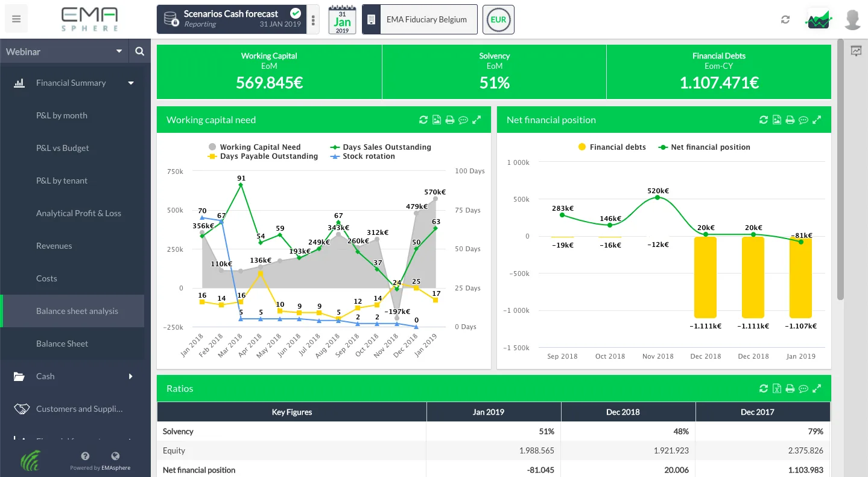The image size is (868, 477).
Task: Click the main page vertical scrollbar
Action: point(840,169)
